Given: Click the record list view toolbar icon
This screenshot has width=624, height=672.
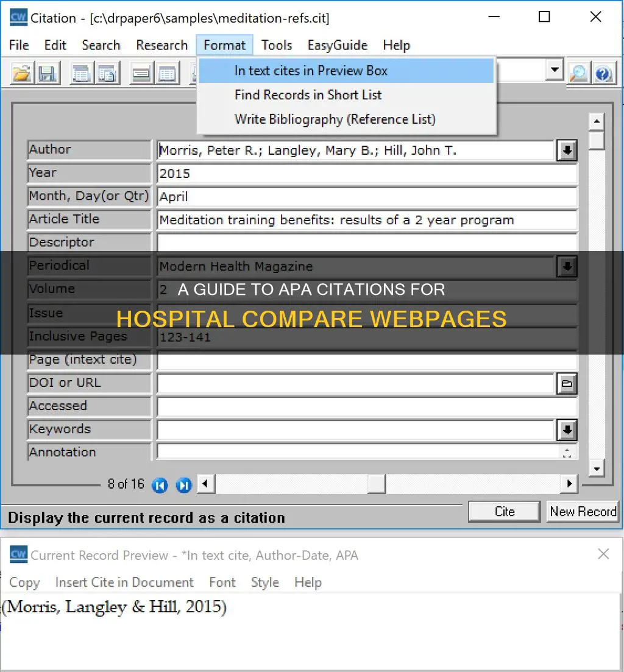Looking at the screenshot, I should (81, 74).
